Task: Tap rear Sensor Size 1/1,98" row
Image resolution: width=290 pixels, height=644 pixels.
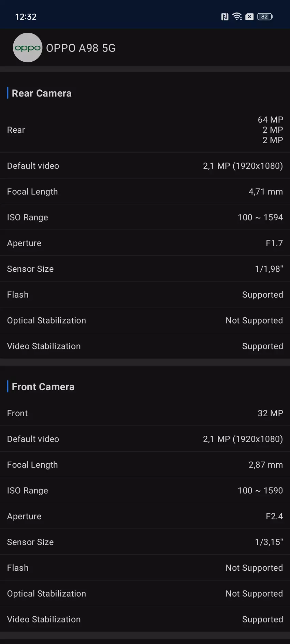Action: click(x=145, y=269)
